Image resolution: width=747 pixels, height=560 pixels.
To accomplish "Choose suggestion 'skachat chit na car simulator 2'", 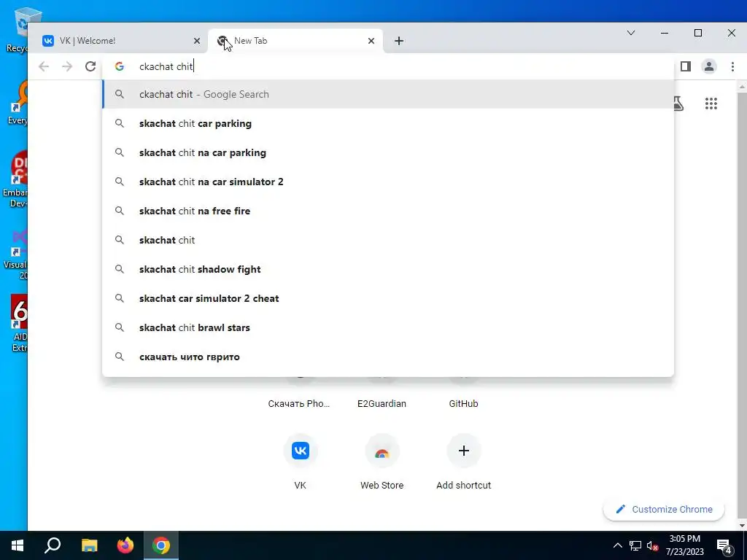I will (x=388, y=182).
